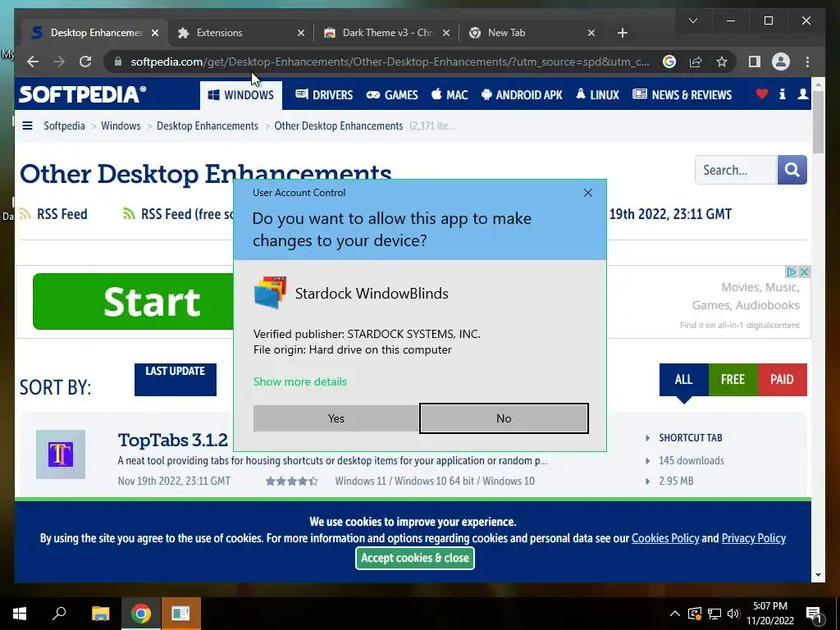The width and height of the screenshot is (840, 630).
Task: Open a new tab with plus button
Action: [x=622, y=33]
